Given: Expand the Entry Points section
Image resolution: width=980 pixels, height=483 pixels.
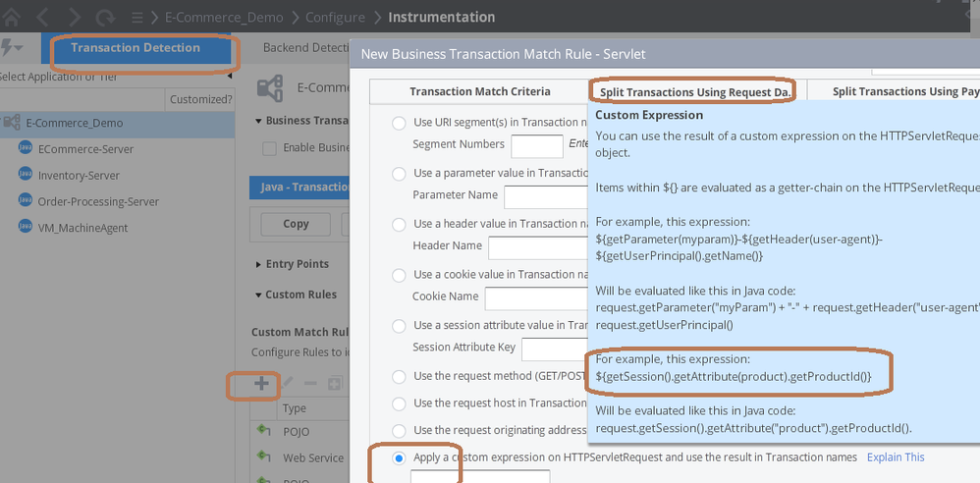Looking at the screenshot, I should (258, 265).
